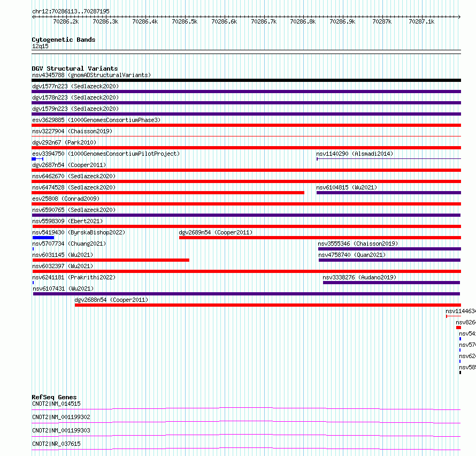Open dgv1579n223 Sedlazeck2020 variant label

tap(75, 109)
